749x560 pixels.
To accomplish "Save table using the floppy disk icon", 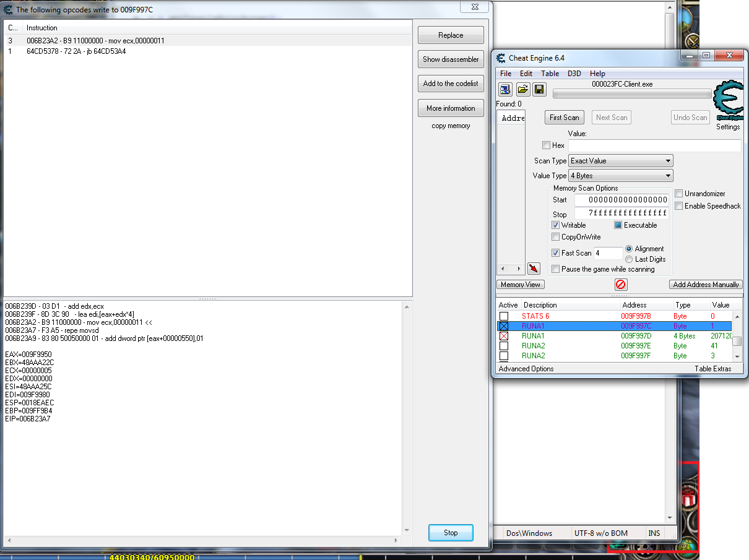I will tap(539, 90).
